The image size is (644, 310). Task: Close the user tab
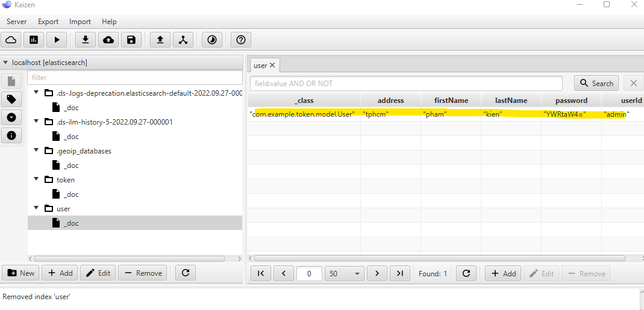pos(272,65)
